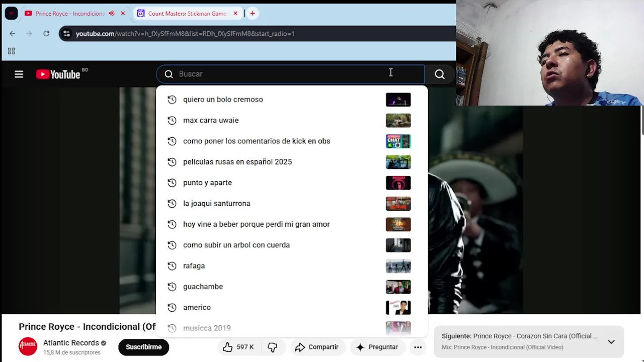
Task: Click the browser back arrow
Action: (12, 34)
